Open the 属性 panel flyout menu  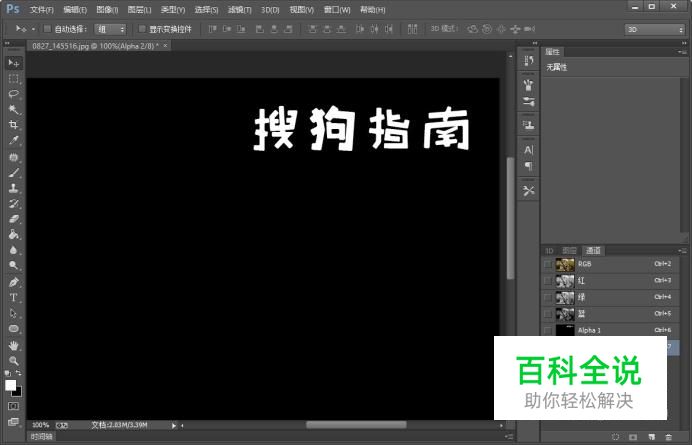point(682,52)
